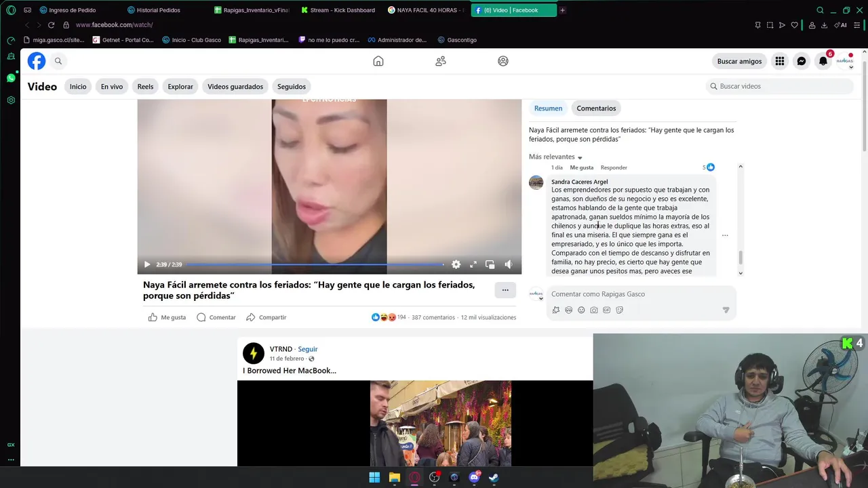Attach a photo with the camera icon
The width and height of the screenshot is (868, 488).
click(x=594, y=310)
